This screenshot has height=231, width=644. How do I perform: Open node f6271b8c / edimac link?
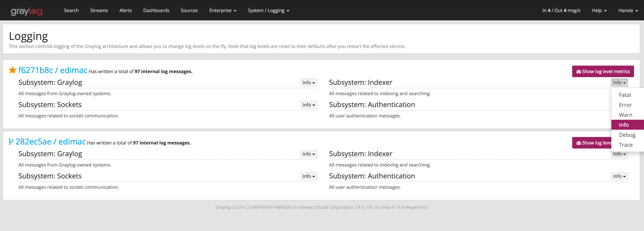click(53, 70)
